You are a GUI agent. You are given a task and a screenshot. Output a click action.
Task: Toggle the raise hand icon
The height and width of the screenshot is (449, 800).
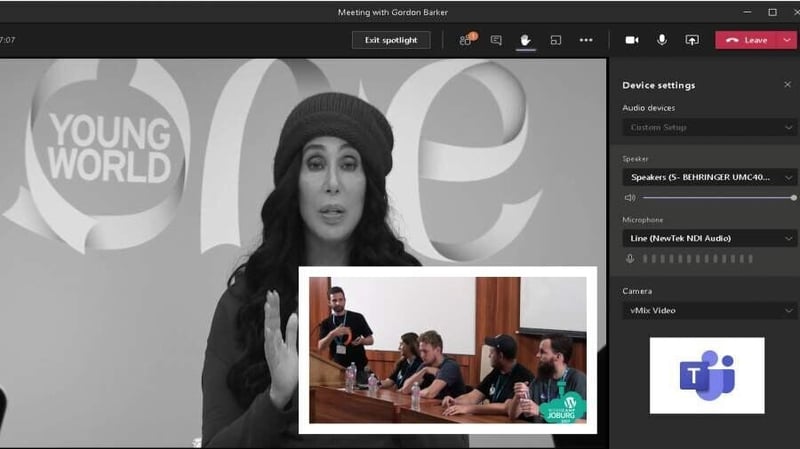coord(525,40)
